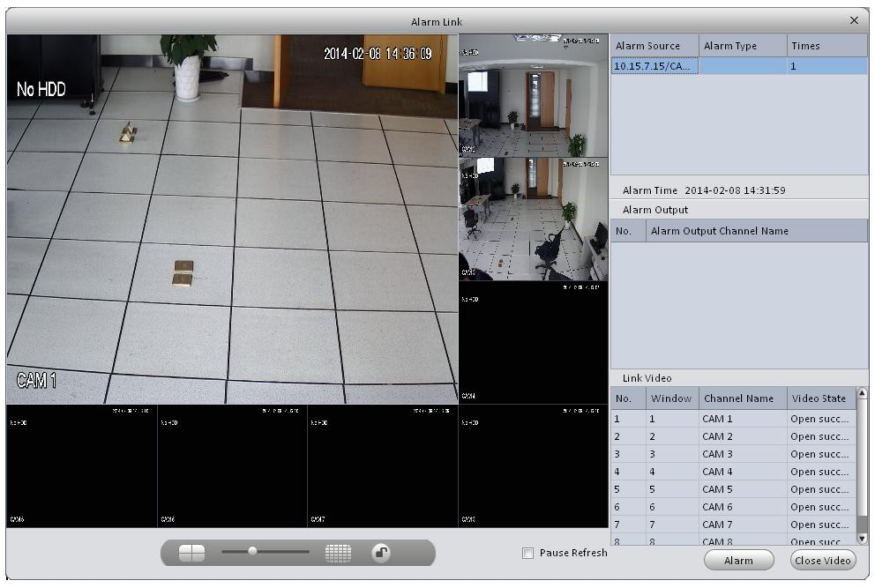The height and width of the screenshot is (588, 875).
Task: Enable the Pause Refresh checkbox
Action: pyautogui.click(x=527, y=553)
